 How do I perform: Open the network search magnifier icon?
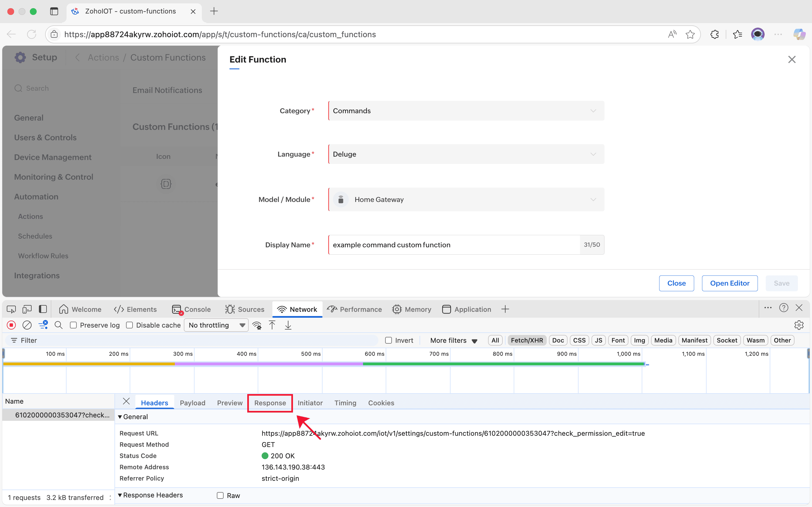click(x=58, y=325)
